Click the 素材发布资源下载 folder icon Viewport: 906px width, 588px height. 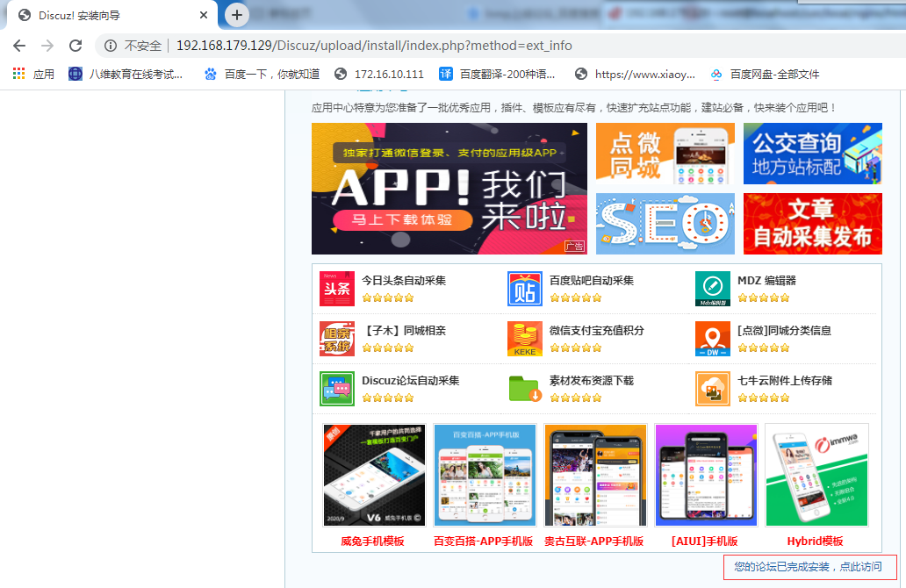coord(524,388)
